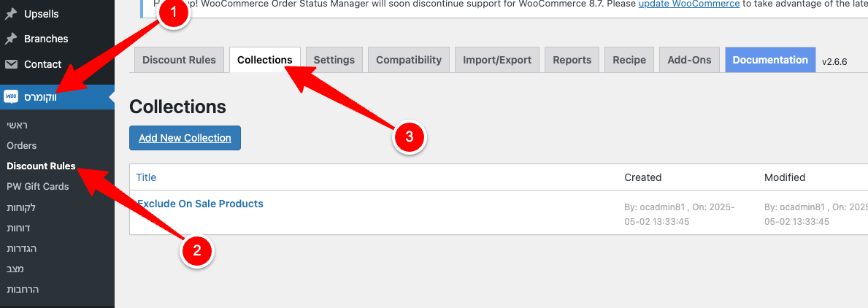Open the דוחות sidebar entry
Viewport: 868px width, 308px height.
click(18, 228)
